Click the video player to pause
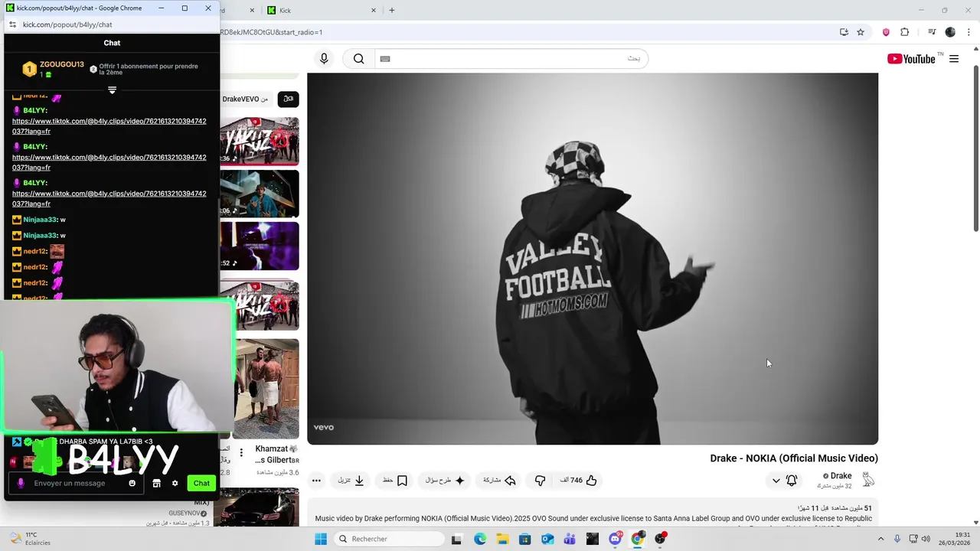 pos(593,259)
